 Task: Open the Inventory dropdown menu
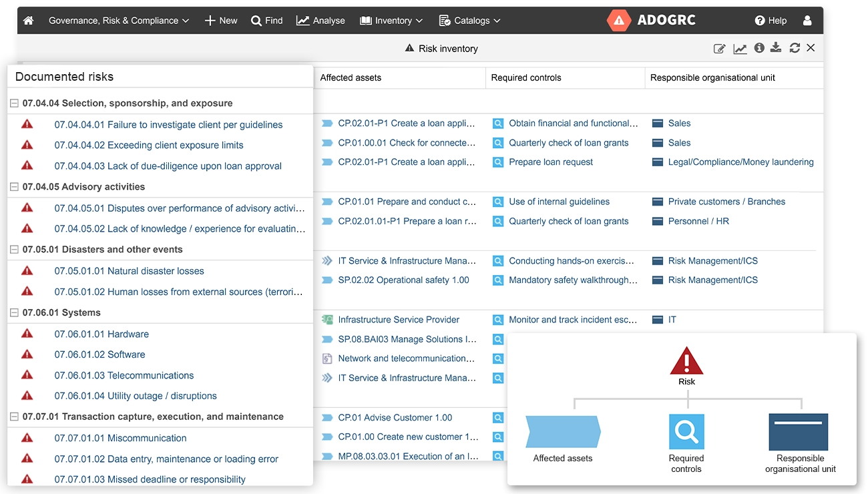coord(391,21)
